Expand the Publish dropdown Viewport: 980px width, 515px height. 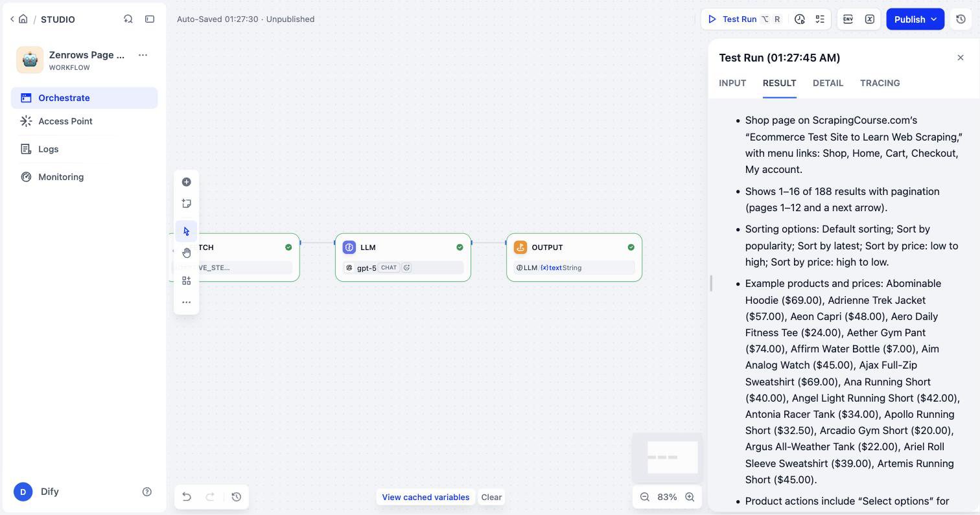(934, 19)
